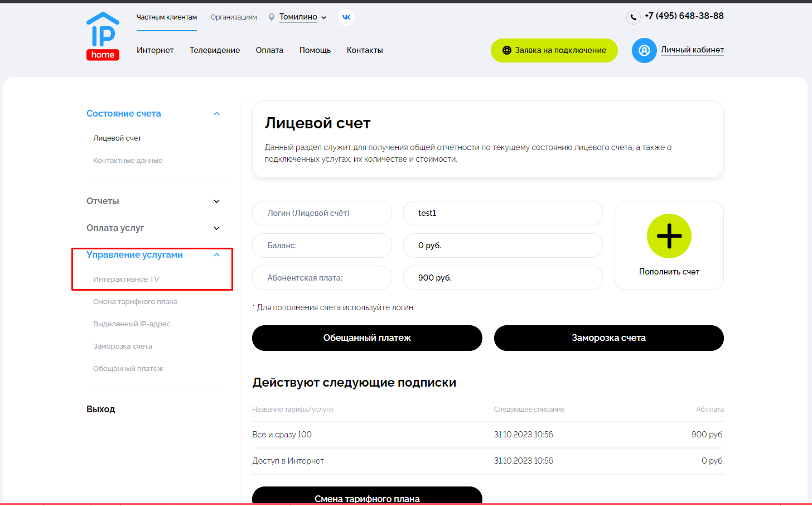Screen dimensions: 812x506
Task: Click the login field containing test1
Action: [x=502, y=213]
